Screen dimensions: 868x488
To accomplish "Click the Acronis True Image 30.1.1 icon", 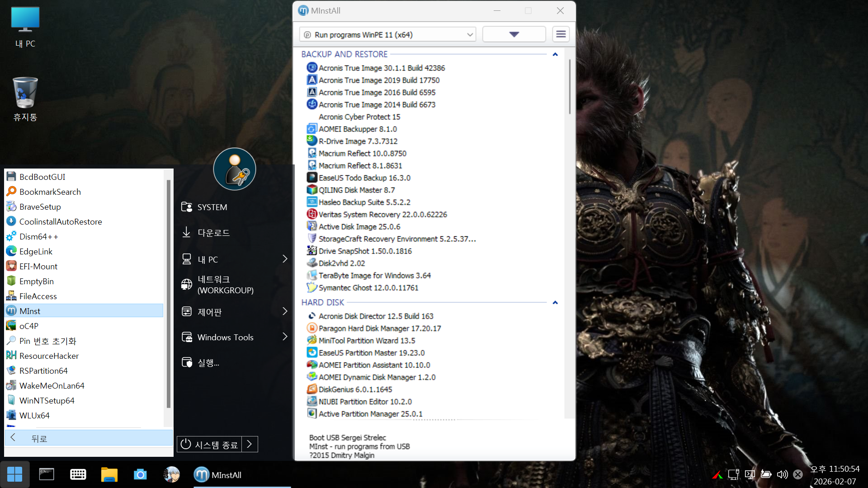I will click(311, 68).
